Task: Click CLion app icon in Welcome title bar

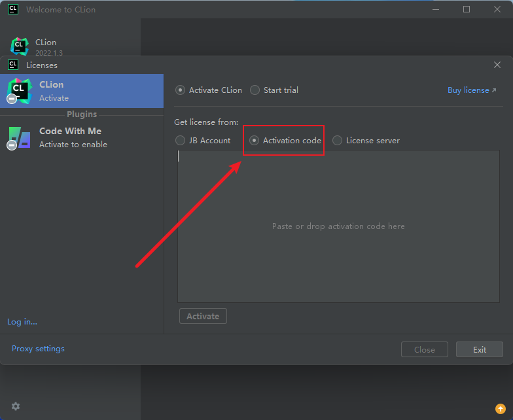Action: 13,9
